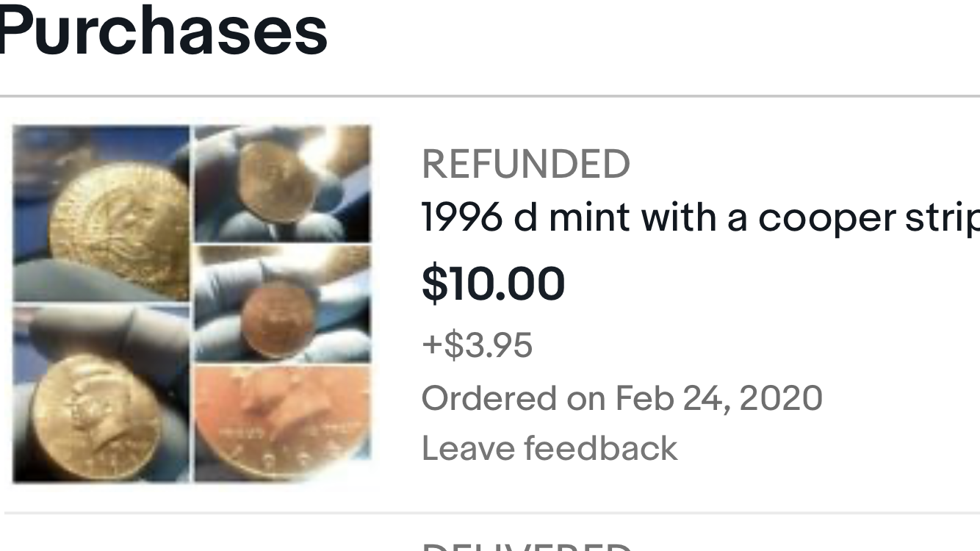Click the pink close-up coin photo
980x551 pixels.
click(282, 420)
